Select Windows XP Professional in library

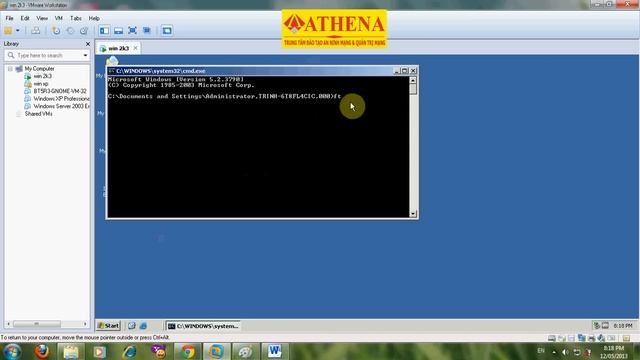tap(61, 99)
